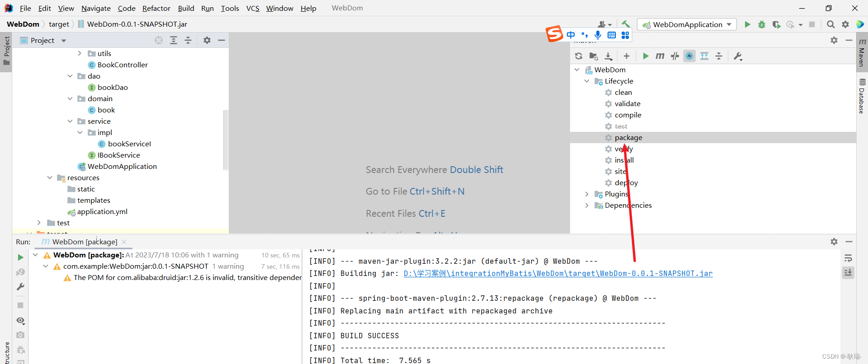Click Collapse All icon in Maven toolbar
The height and width of the screenshot is (364, 868).
click(x=719, y=56)
